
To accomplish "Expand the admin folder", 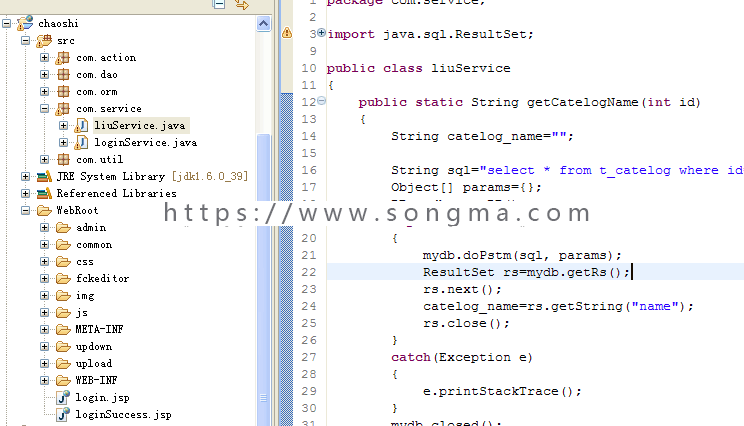I will (45, 228).
